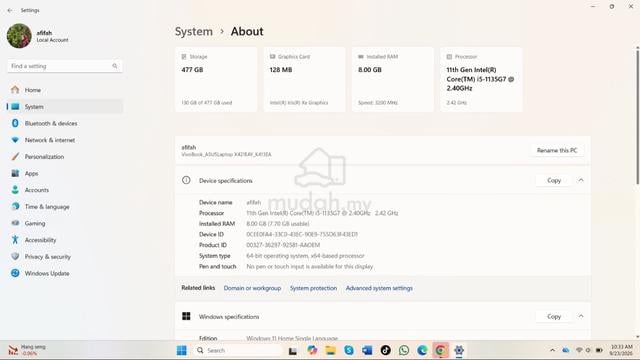This screenshot has width=640, height=360.
Task: Go back to System in breadcrumb
Action: 193,31
